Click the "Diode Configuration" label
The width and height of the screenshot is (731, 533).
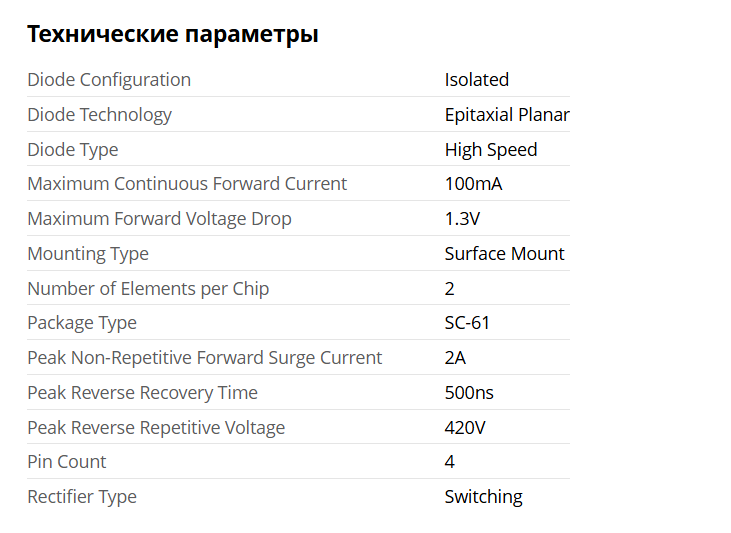109,80
